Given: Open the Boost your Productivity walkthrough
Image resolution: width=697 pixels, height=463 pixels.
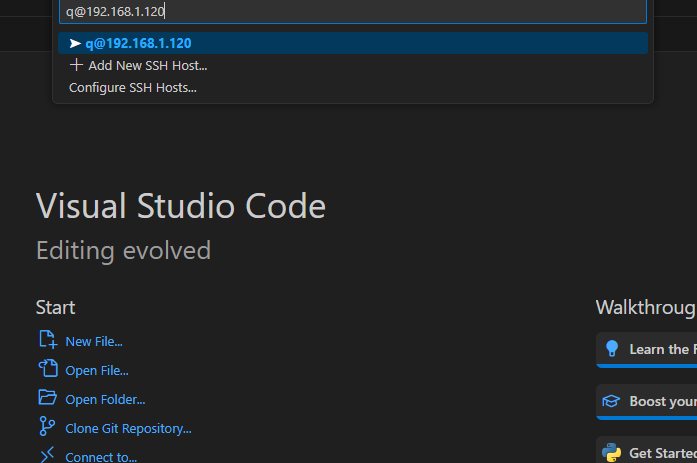Looking at the screenshot, I should point(647,402).
